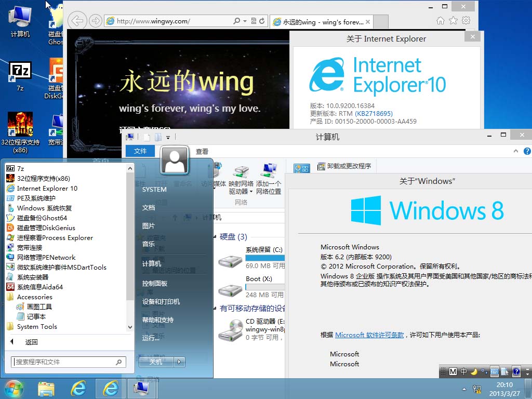Open the 文件 ribbon tab
Image resolution: width=532 pixels, height=399 pixels.
click(x=140, y=151)
